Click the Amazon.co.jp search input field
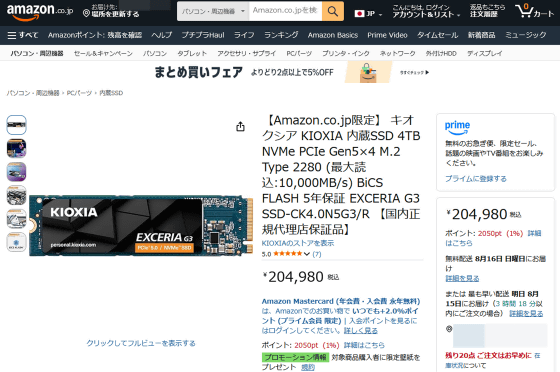This screenshot has width=560, height=372. pyautogui.click(x=285, y=11)
